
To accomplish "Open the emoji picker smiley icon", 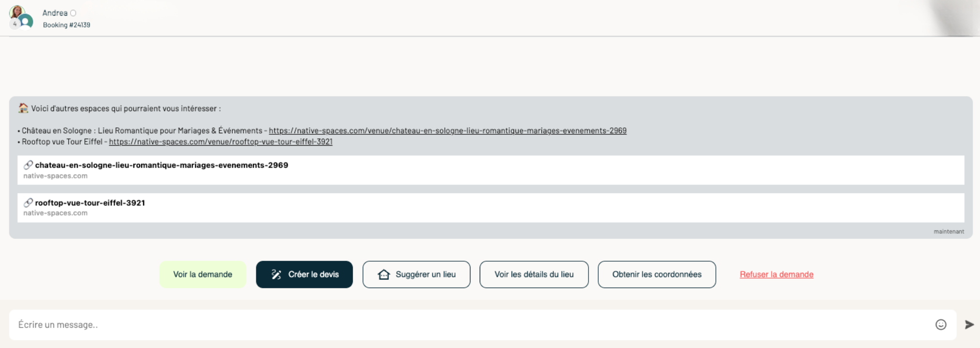I will click(940, 324).
